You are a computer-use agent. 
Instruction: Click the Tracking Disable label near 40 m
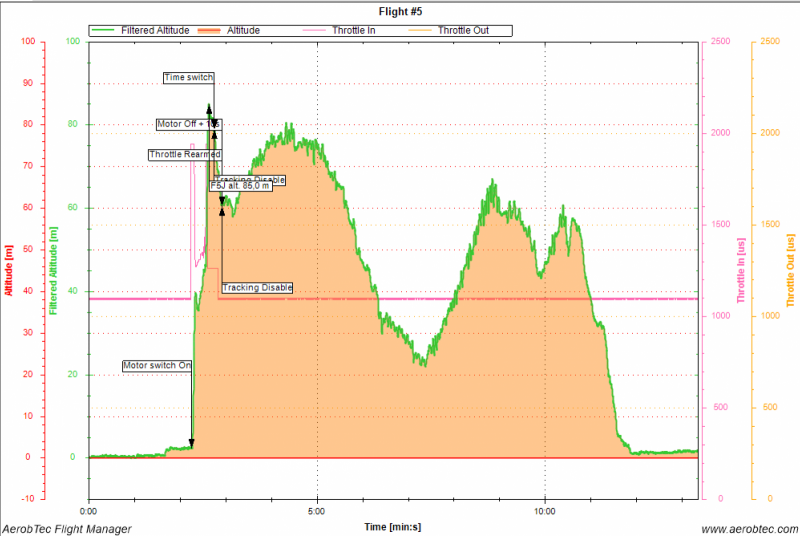(257, 287)
